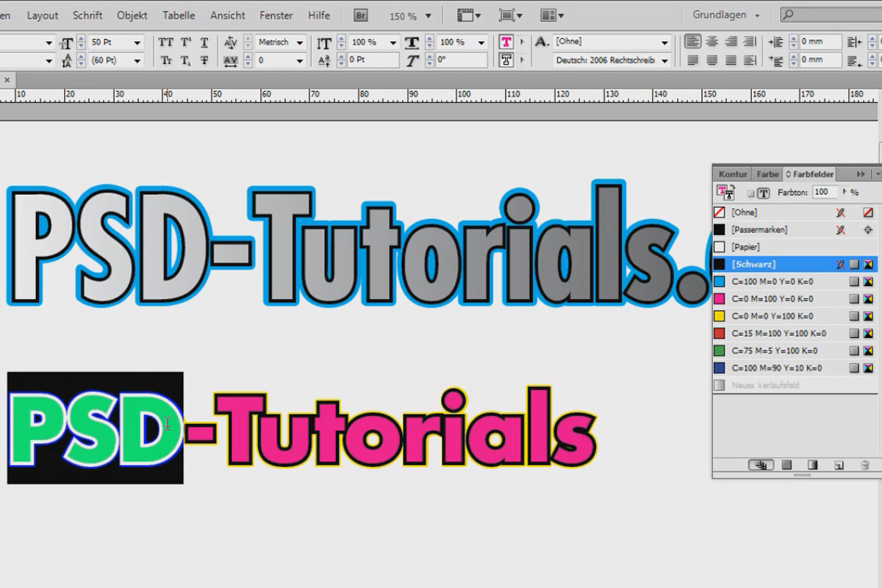Click registration crosshair icon in Passermarken row
The image size is (882, 588).
867,229
